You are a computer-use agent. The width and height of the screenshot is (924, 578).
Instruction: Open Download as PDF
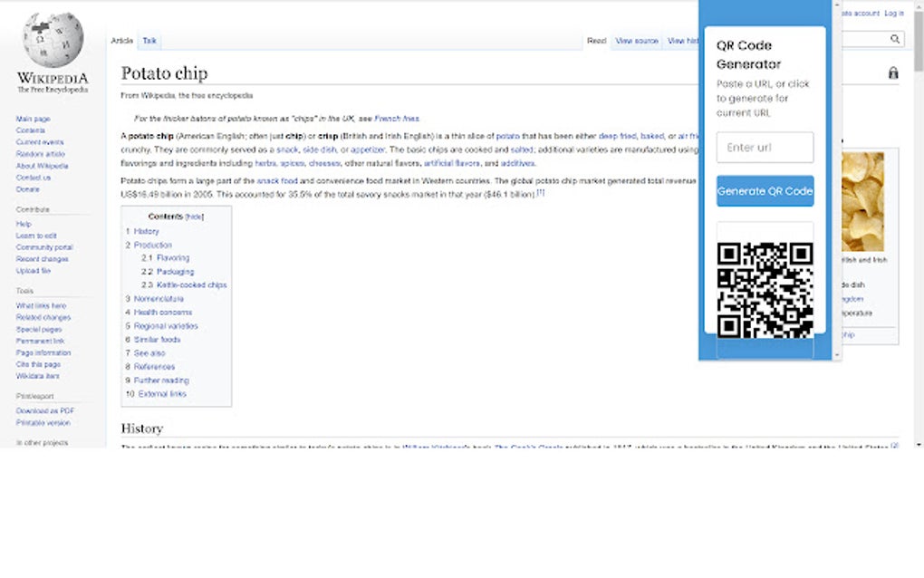pyautogui.click(x=43, y=410)
